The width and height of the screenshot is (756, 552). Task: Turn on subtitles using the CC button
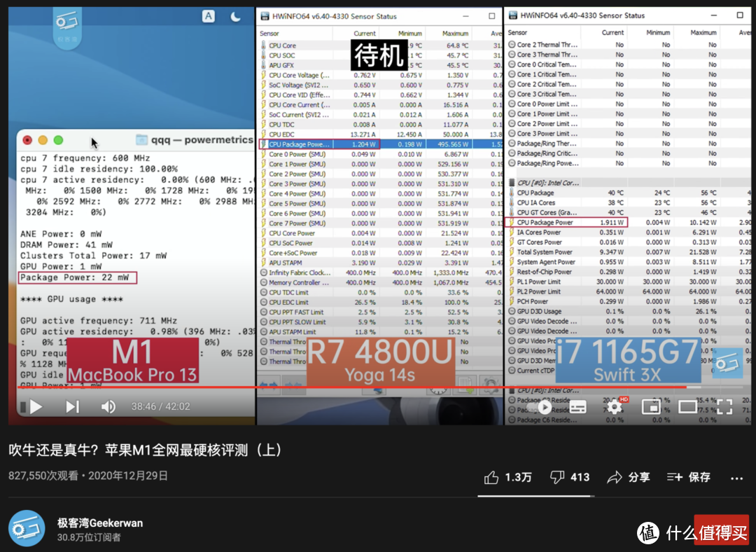tap(578, 406)
